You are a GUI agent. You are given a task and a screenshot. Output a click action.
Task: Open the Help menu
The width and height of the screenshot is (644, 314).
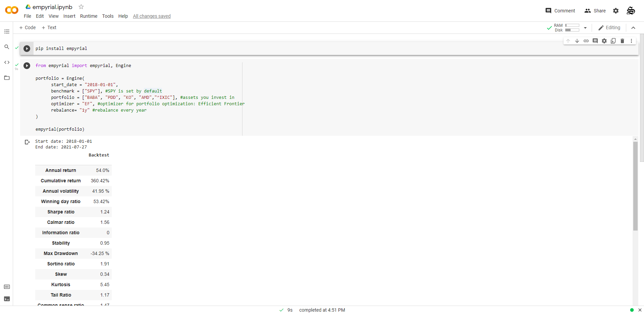[123, 16]
